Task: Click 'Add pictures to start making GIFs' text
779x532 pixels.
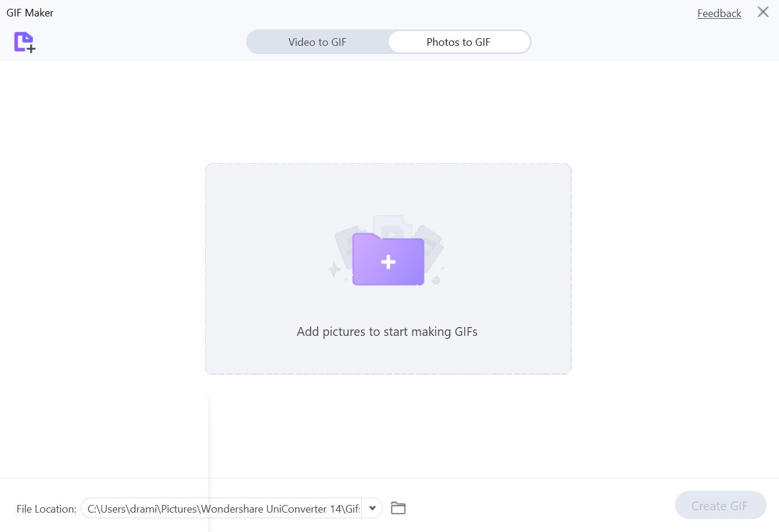Action: 387,332
